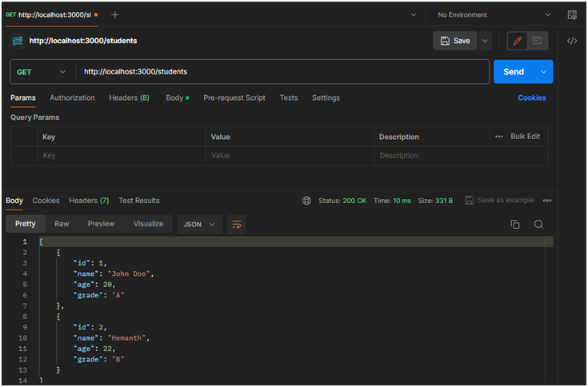Image resolution: width=588 pixels, height=387 pixels.
Task: Open the request Body tab
Action: pyautogui.click(x=178, y=98)
